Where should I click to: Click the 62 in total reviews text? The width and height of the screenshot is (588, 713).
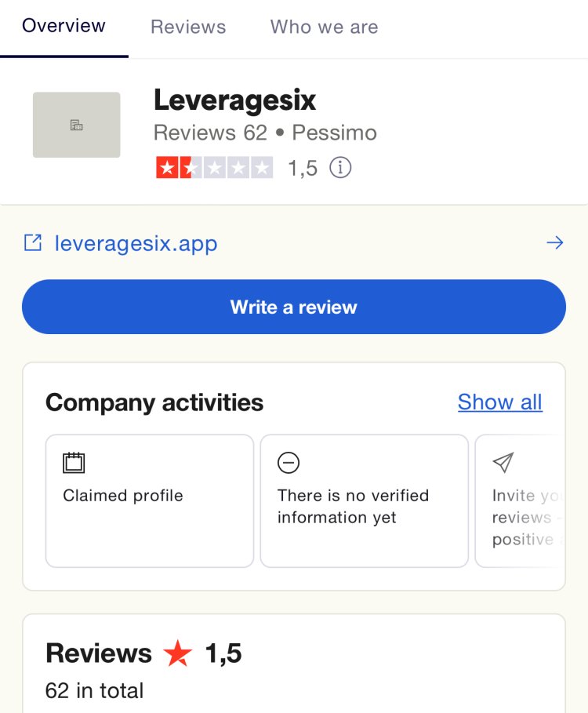pyautogui.click(x=95, y=690)
